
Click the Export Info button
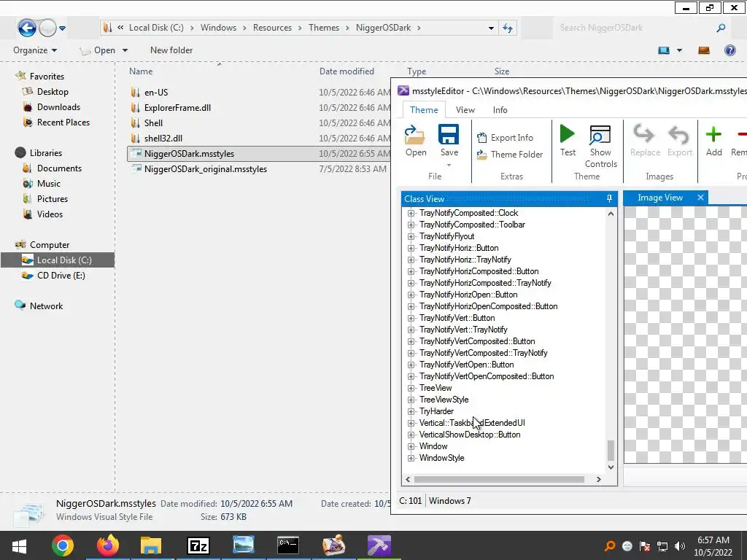pos(505,138)
